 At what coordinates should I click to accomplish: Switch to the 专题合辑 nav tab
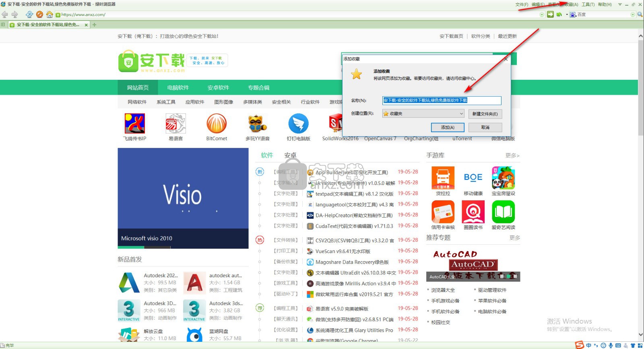258,87
